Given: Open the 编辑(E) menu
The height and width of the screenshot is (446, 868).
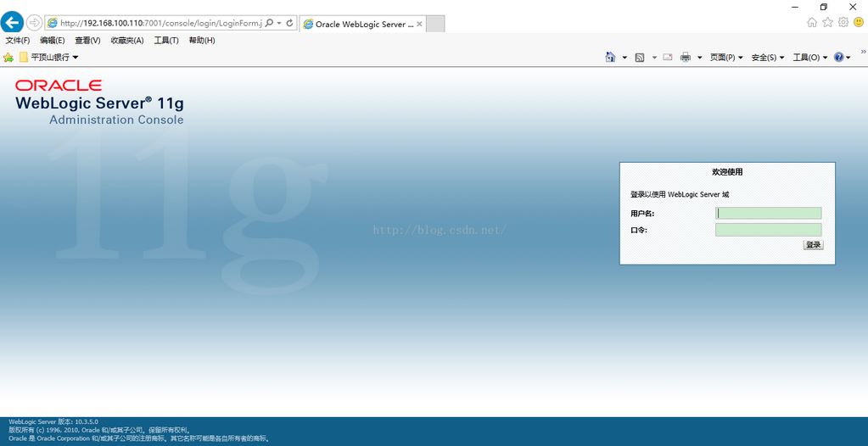Looking at the screenshot, I should 53,41.
